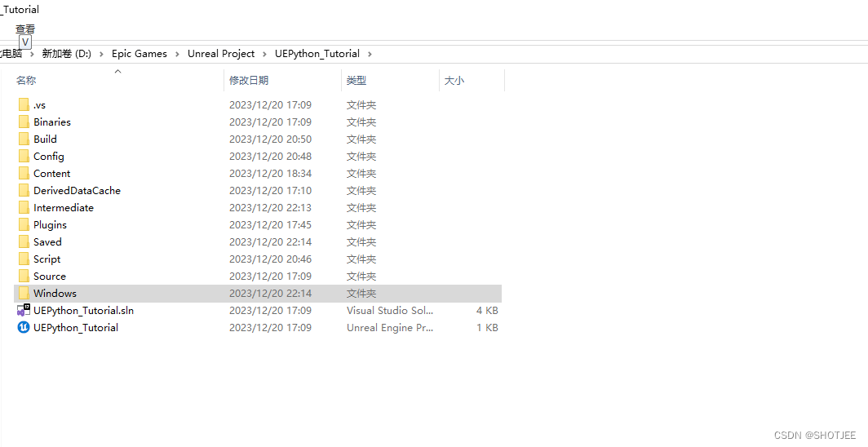
Task: Click UEPython_Tutorial in the address bar
Action: [x=317, y=54]
